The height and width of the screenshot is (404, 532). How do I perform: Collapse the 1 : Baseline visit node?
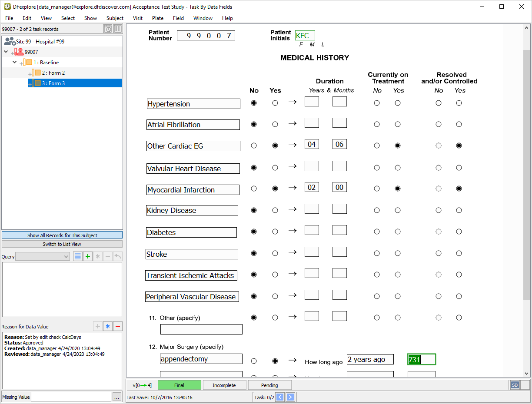click(15, 62)
